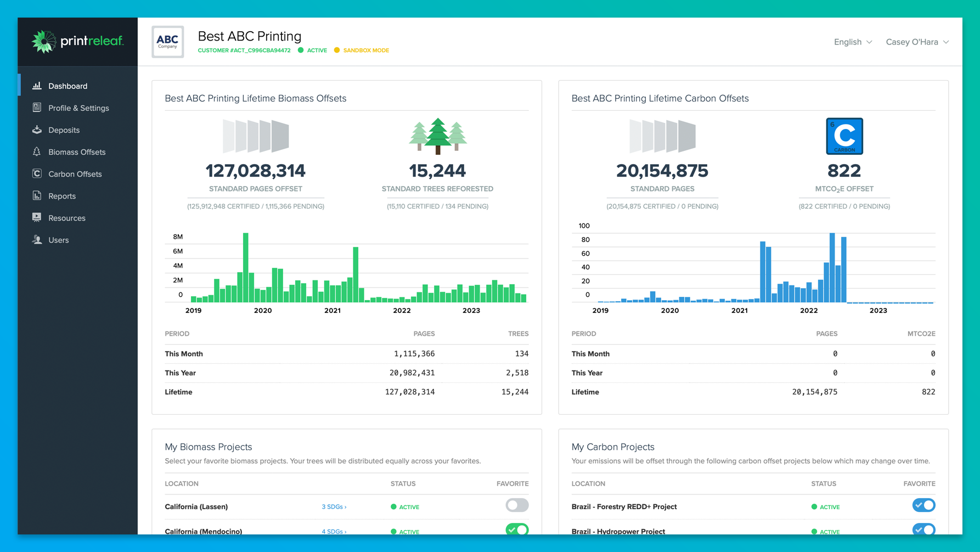Click the Resources icon in sidebar
980x552 pixels.
click(x=37, y=217)
